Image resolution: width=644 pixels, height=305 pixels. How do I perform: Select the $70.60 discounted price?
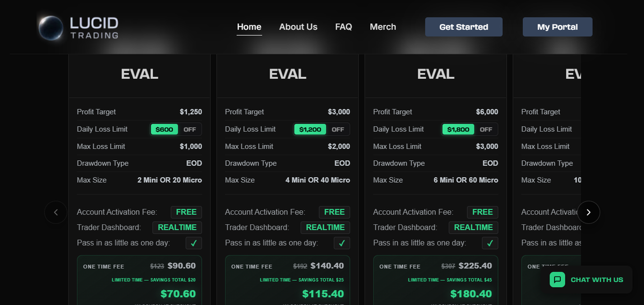(178, 294)
